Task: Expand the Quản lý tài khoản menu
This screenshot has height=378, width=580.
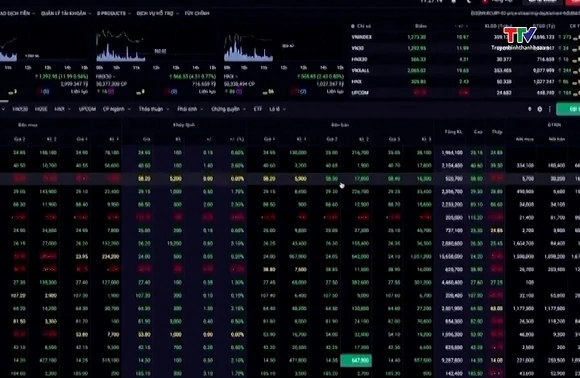Action: [66, 13]
